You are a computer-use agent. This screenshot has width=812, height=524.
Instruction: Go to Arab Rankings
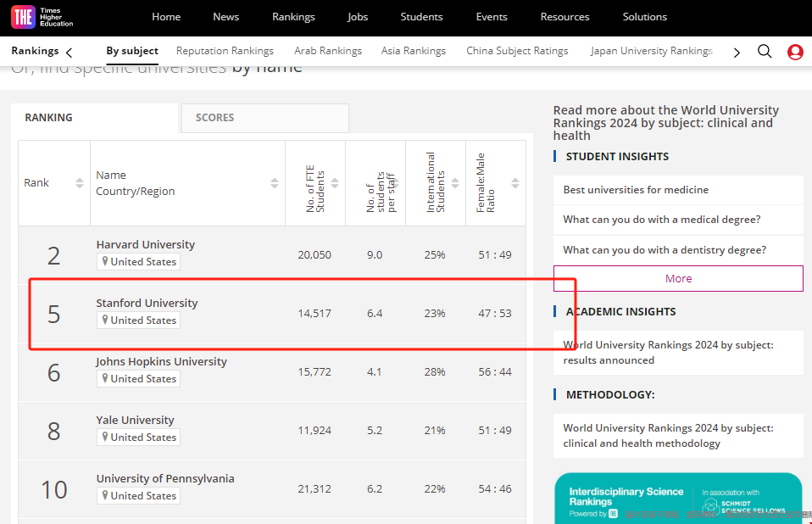click(328, 51)
